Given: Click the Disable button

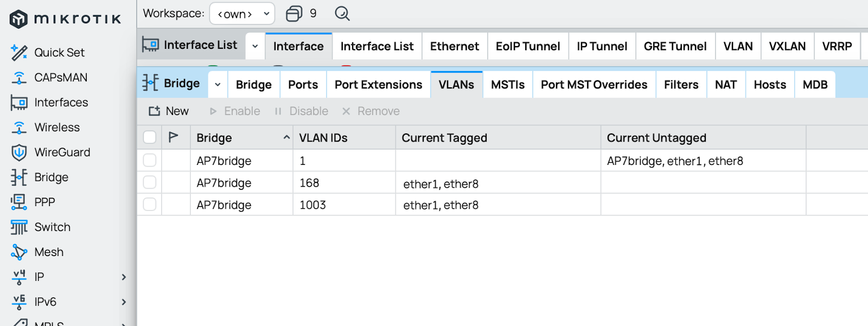Looking at the screenshot, I should [x=301, y=111].
